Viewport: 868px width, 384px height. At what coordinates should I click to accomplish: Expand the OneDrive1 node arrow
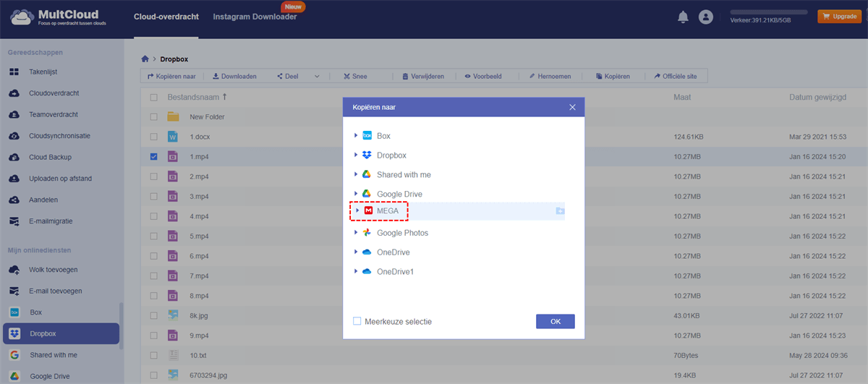[356, 271]
